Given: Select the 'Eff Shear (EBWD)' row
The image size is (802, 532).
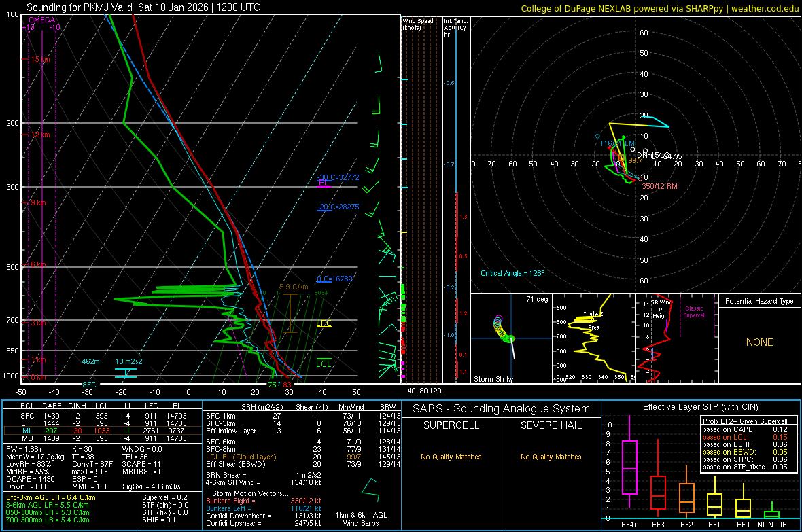Looking at the screenshot, I should (x=303, y=464).
